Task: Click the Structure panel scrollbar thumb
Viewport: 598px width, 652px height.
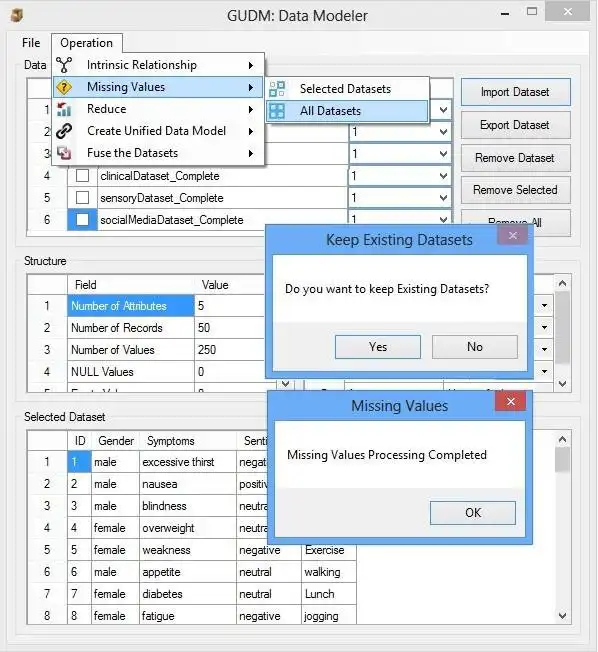Action: pyautogui.click(x=563, y=327)
